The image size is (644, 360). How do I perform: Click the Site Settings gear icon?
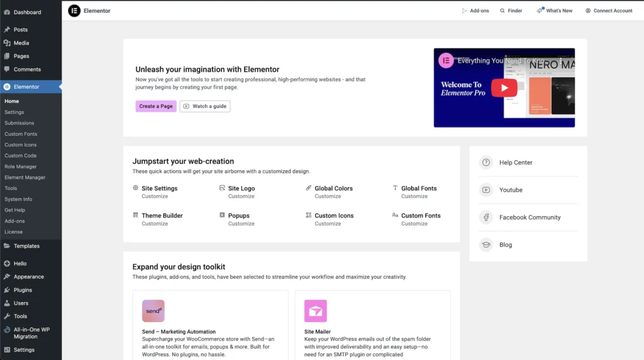point(136,188)
